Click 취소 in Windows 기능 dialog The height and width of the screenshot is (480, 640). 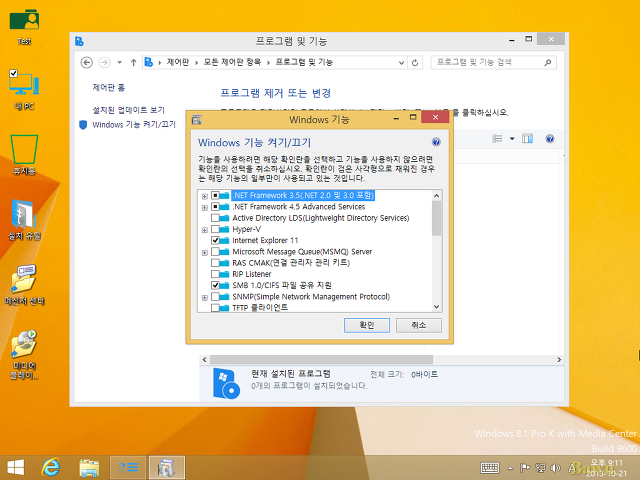point(418,325)
